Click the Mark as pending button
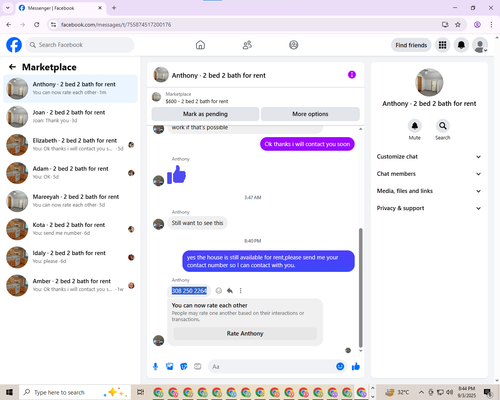The height and width of the screenshot is (400, 500). click(205, 114)
